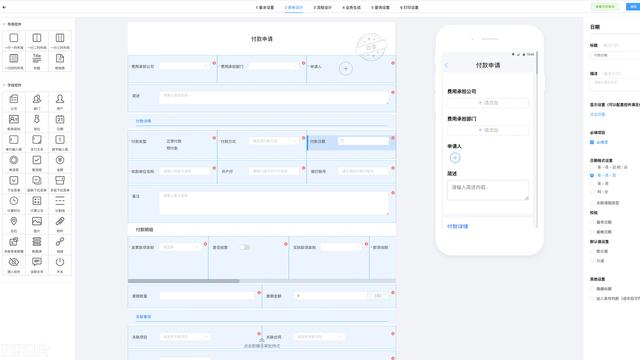Add the hidden (crossed eye) component
The height and width of the screenshot is (360, 640).
point(14,265)
